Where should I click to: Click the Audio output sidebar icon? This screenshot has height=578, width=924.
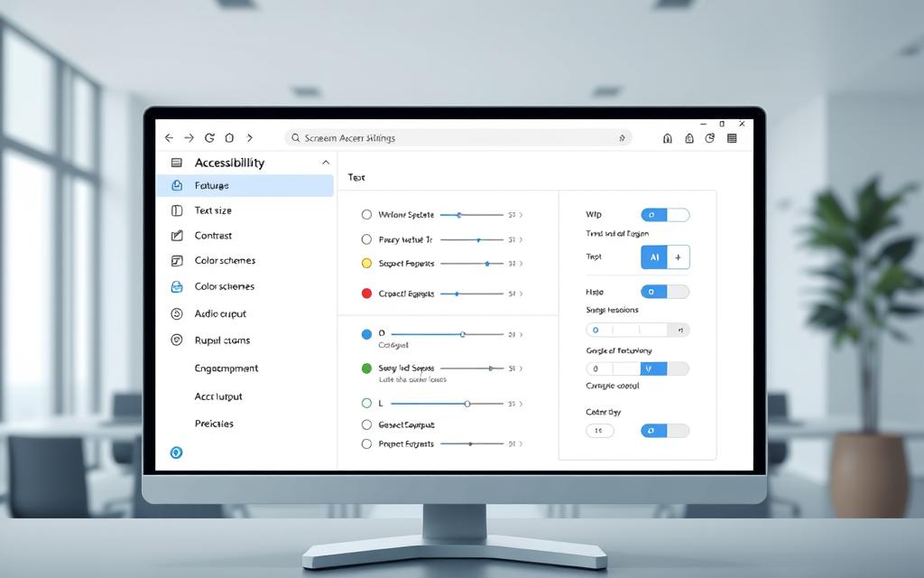[x=177, y=314]
